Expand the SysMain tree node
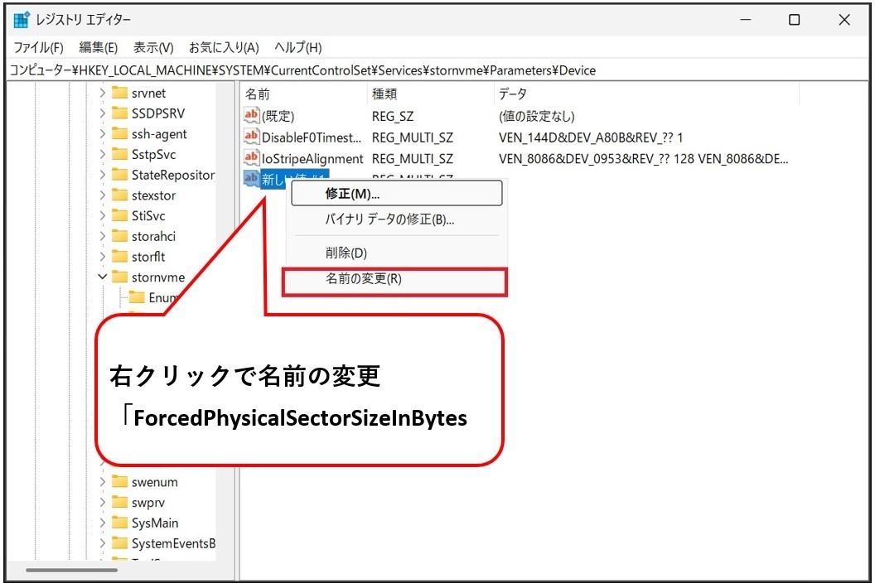875x588 pixels. point(103,523)
